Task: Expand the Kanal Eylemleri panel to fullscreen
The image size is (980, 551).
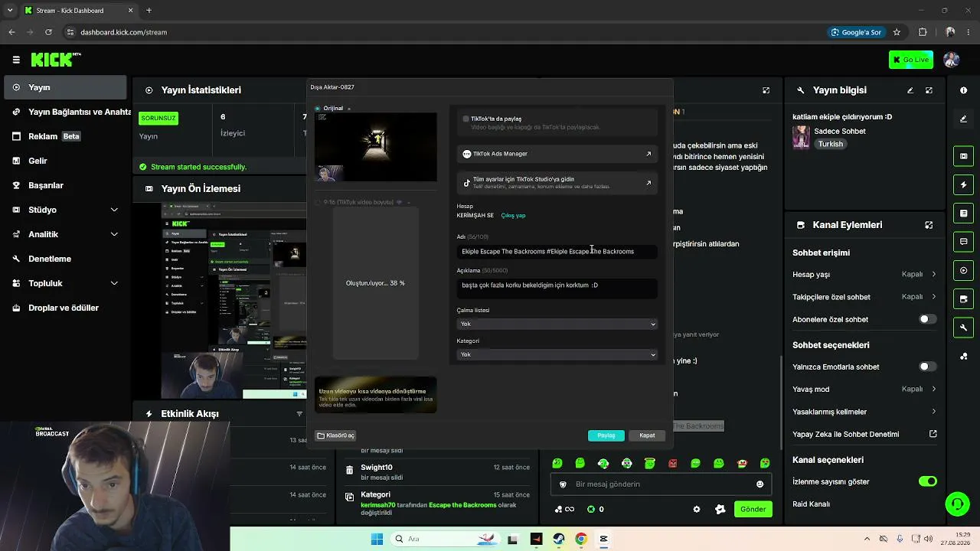Action: [929, 225]
